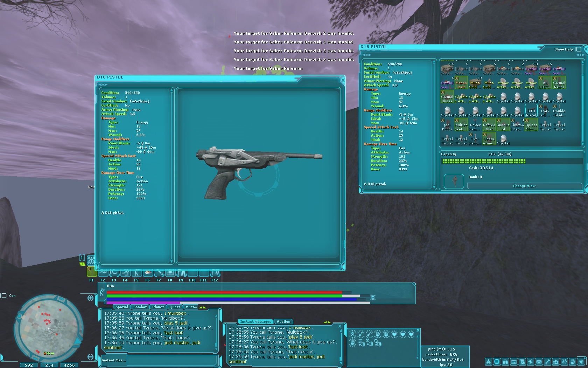
Task: Click the character paperdoll thumbnail in inventory
Action: (x=454, y=181)
